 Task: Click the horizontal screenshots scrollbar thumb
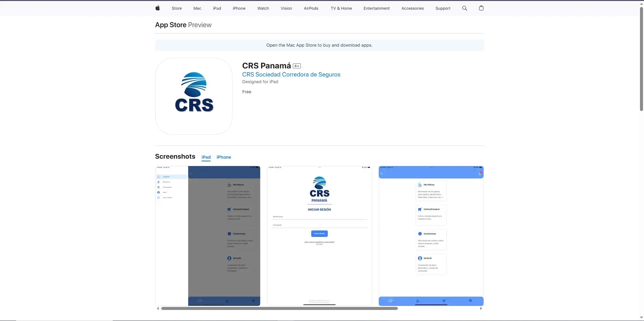[x=279, y=309]
